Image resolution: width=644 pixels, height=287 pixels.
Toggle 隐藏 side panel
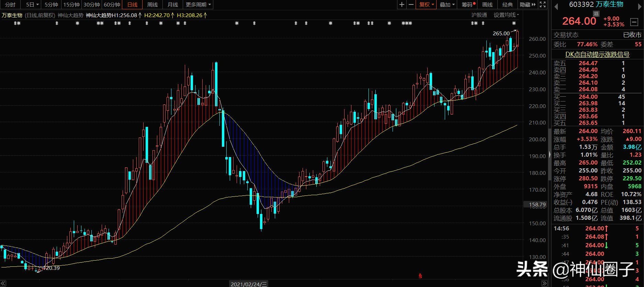coord(528,4)
